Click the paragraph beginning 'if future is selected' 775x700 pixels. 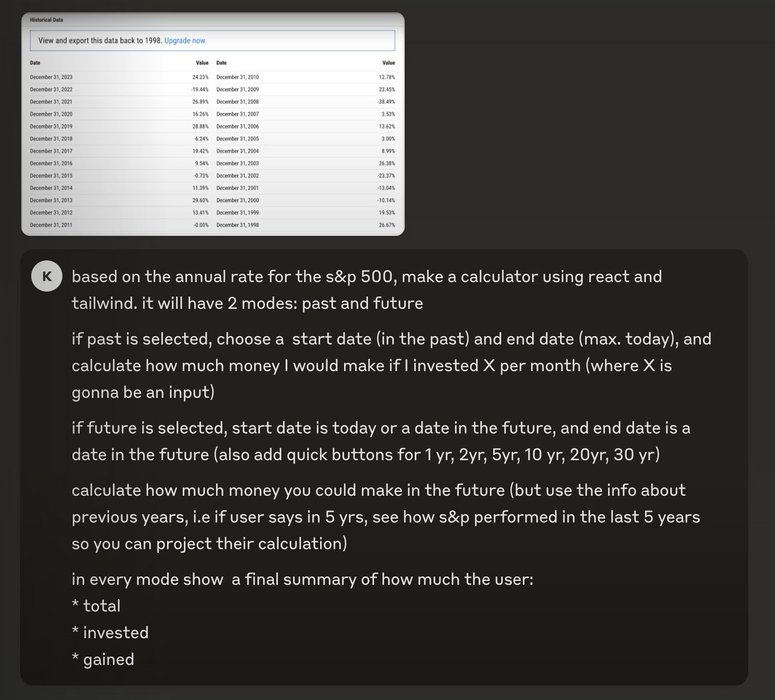tap(381, 441)
